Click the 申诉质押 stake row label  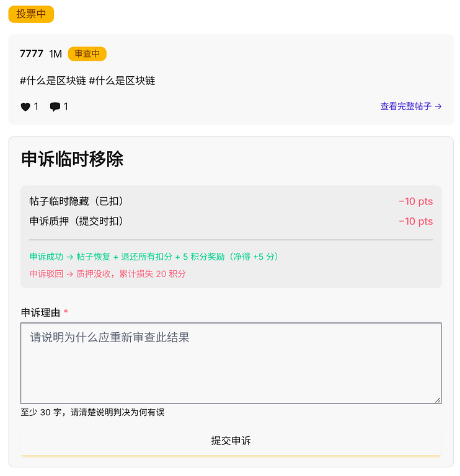point(77,221)
